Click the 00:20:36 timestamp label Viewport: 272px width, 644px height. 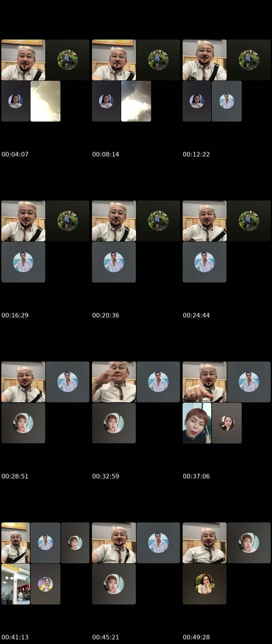pos(106,315)
